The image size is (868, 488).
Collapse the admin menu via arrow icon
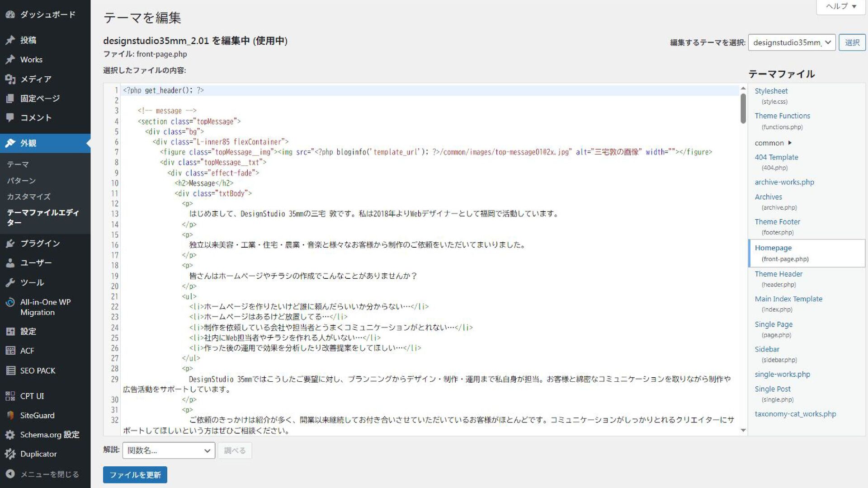10,474
